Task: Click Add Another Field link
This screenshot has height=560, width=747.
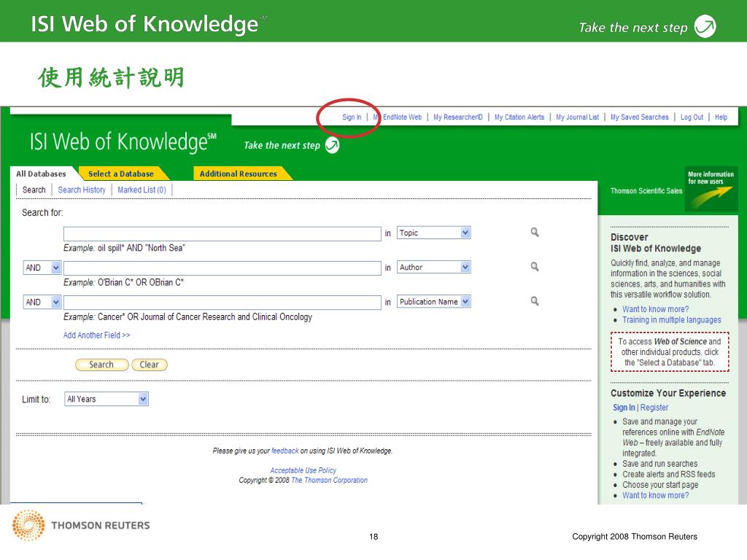Action: coord(97,335)
